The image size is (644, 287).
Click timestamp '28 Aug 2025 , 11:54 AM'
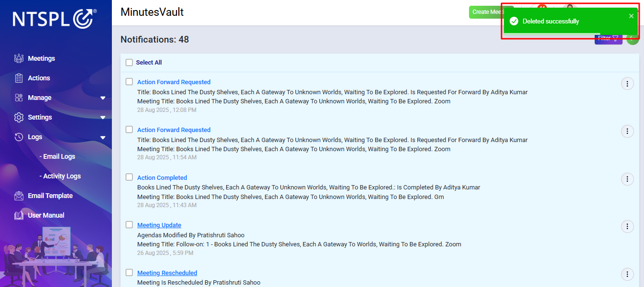tap(167, 157)
